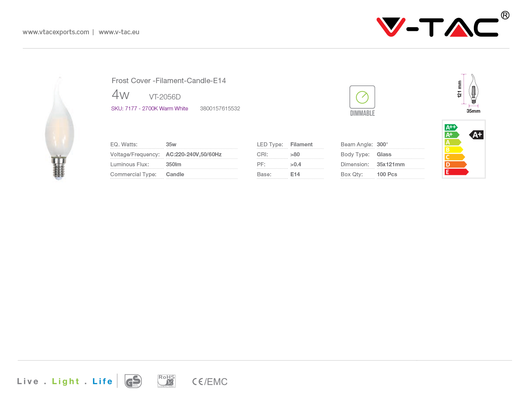Select the Commercial Type: label
The image size is (532, 399).
(x=133, y=174)
